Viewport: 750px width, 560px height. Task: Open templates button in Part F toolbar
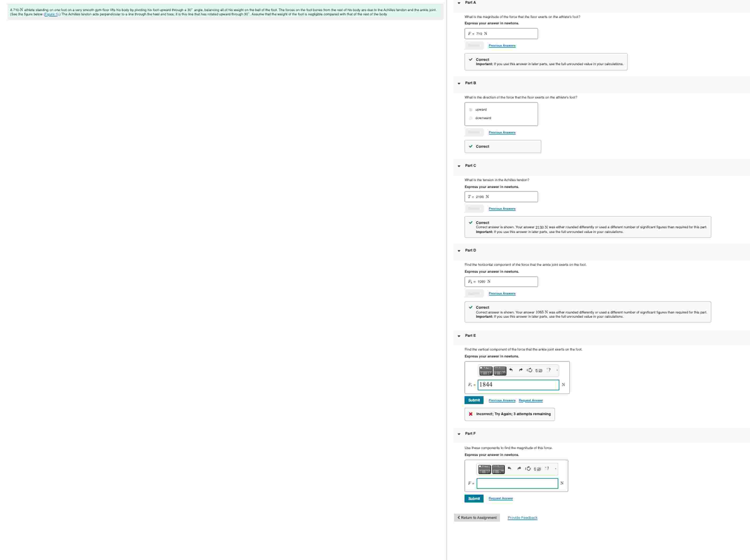click(485, 469)
